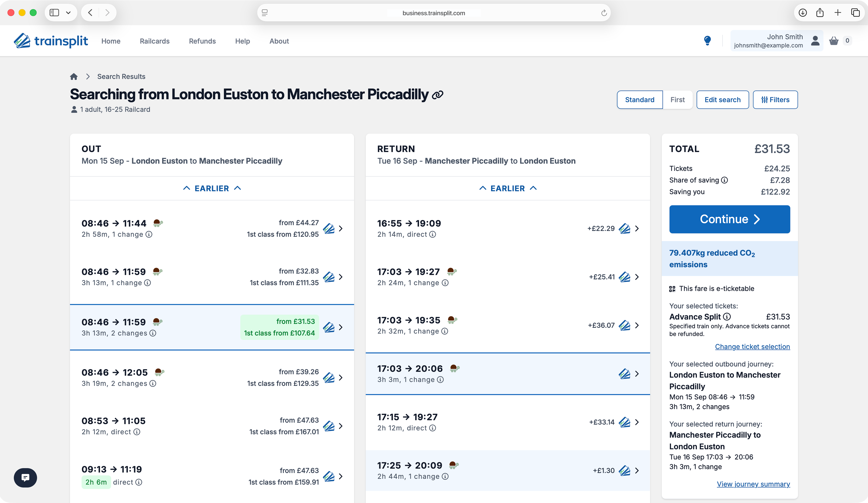Open the shopping basket icon
This screenshot has width=868, height=503.
click(834, 41)
